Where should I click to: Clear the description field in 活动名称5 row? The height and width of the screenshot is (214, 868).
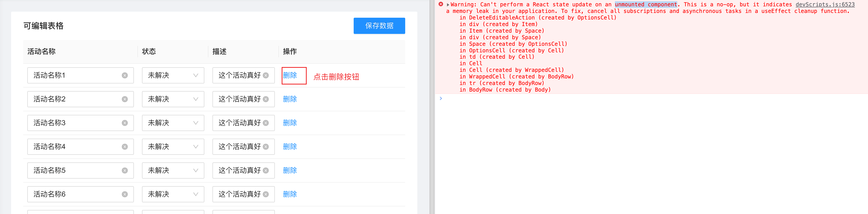[266, 170]
